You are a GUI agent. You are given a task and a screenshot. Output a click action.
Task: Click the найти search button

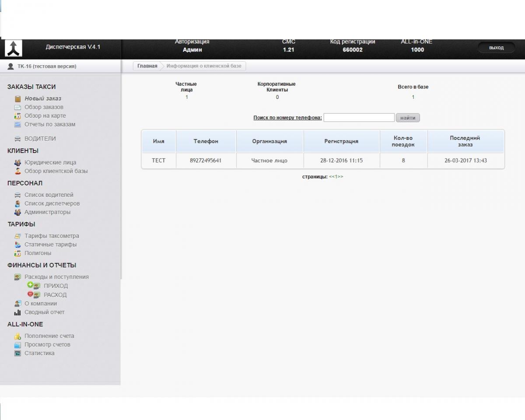point(408,118)
